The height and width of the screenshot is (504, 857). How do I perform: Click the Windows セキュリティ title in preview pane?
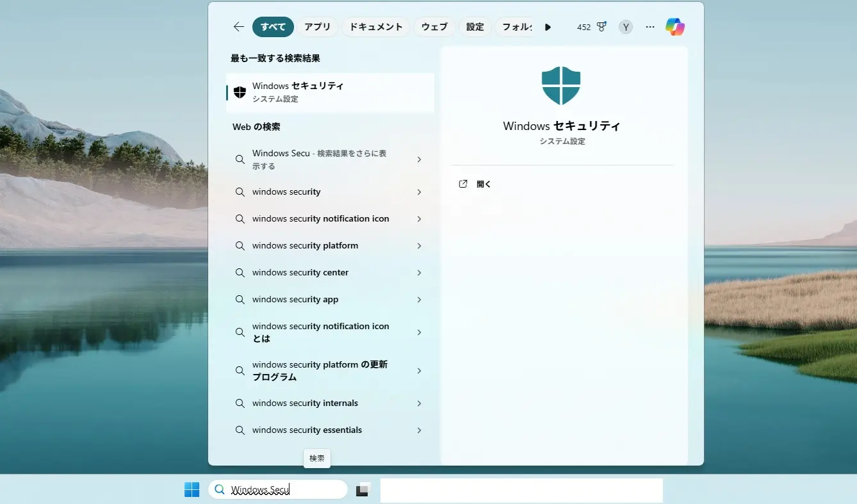pyautogui.click(x=562, y=126)
